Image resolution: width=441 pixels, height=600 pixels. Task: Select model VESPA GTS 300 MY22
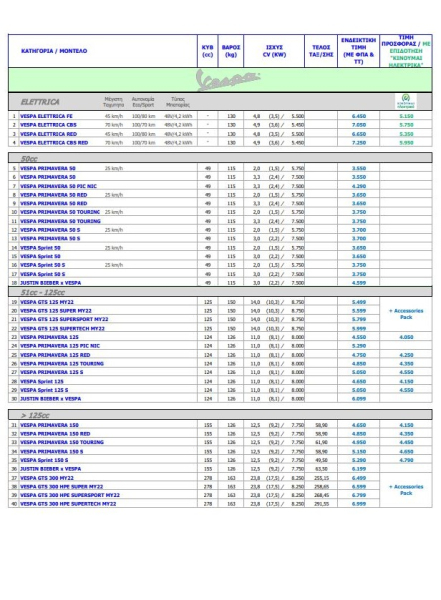pos(47,478)
